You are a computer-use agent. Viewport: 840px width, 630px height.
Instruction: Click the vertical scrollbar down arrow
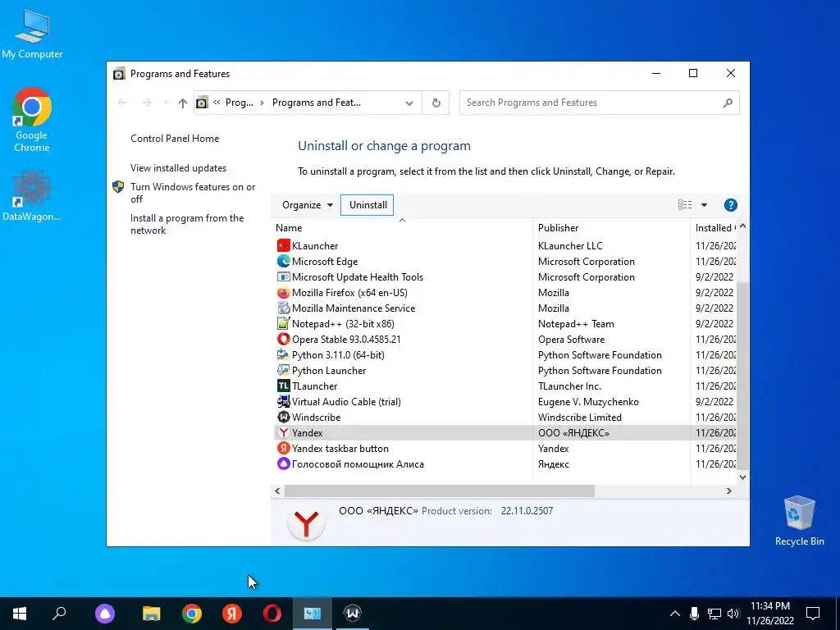[x=742, y=477]
